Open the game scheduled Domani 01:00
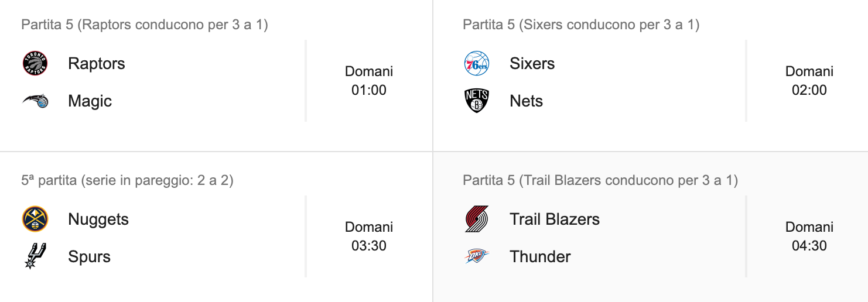 point(369,81)
